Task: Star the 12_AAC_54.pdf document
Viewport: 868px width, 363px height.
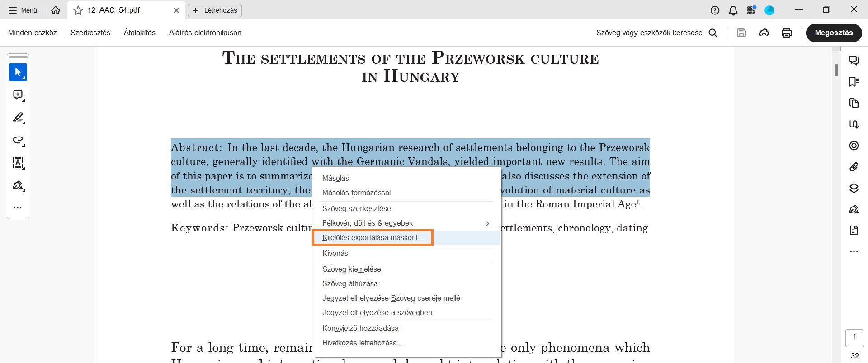Action: coord(78,10)
